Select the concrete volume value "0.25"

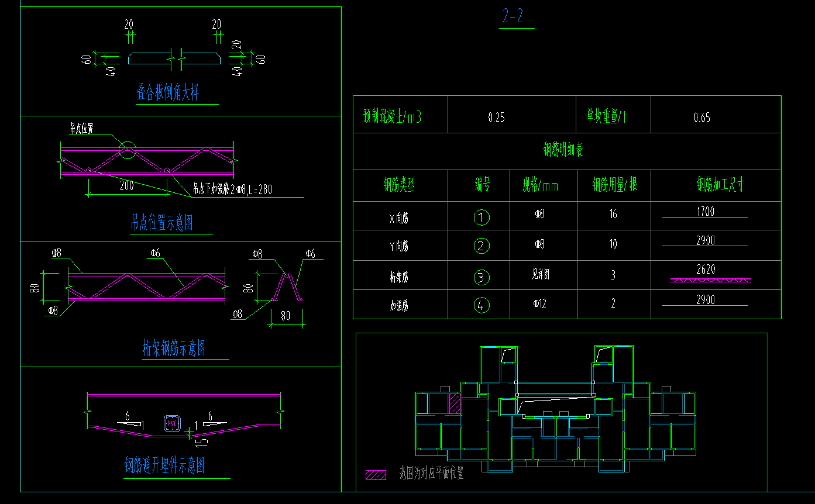(496, 118)
